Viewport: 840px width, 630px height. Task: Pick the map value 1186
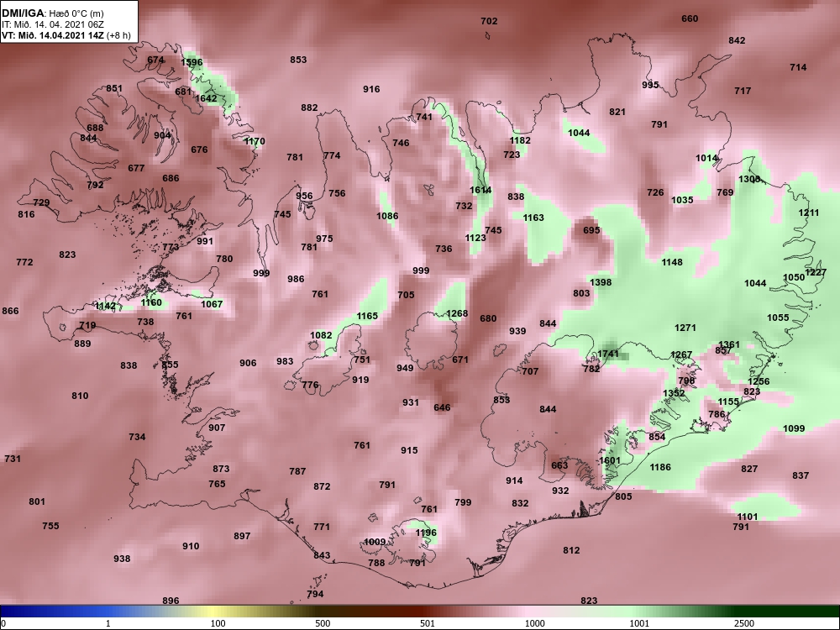click(x=660, y=467)
